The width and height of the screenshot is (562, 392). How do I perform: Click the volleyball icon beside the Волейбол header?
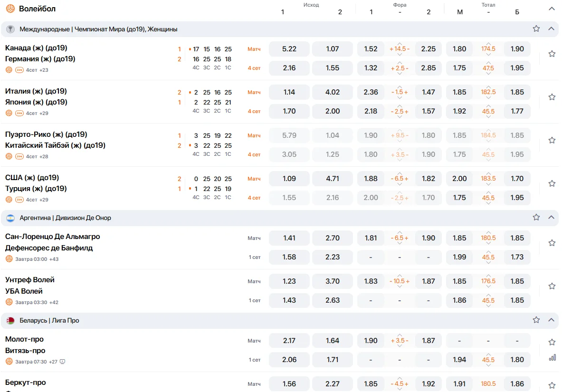(10, 9)
